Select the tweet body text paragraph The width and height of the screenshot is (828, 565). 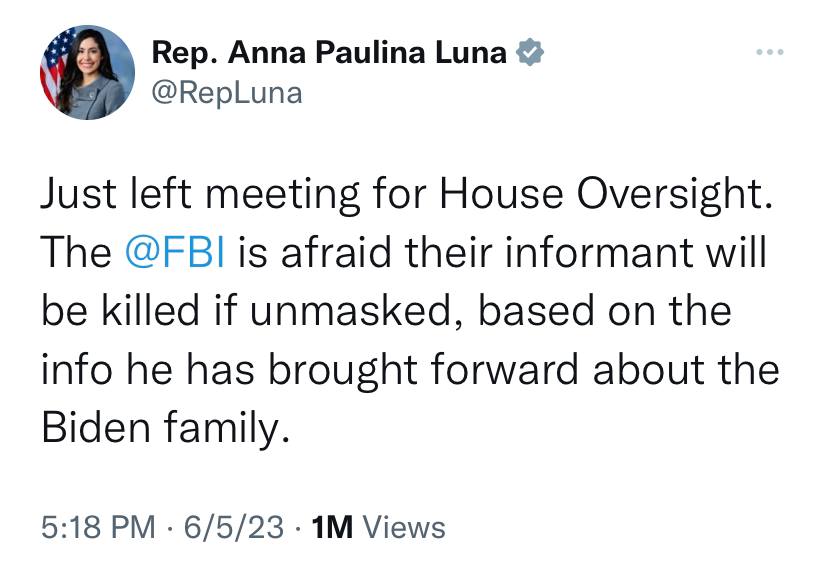pyautogui.click(x=410, y=310)
